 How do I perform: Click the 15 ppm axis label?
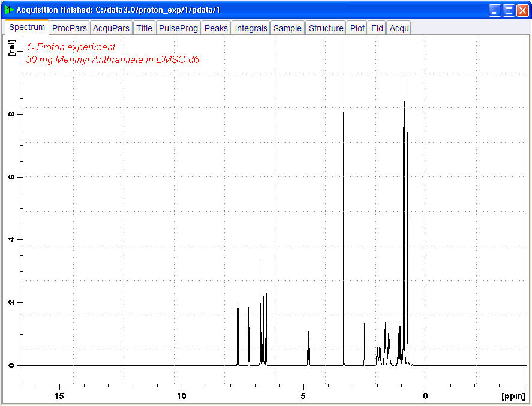click(59, 395)
